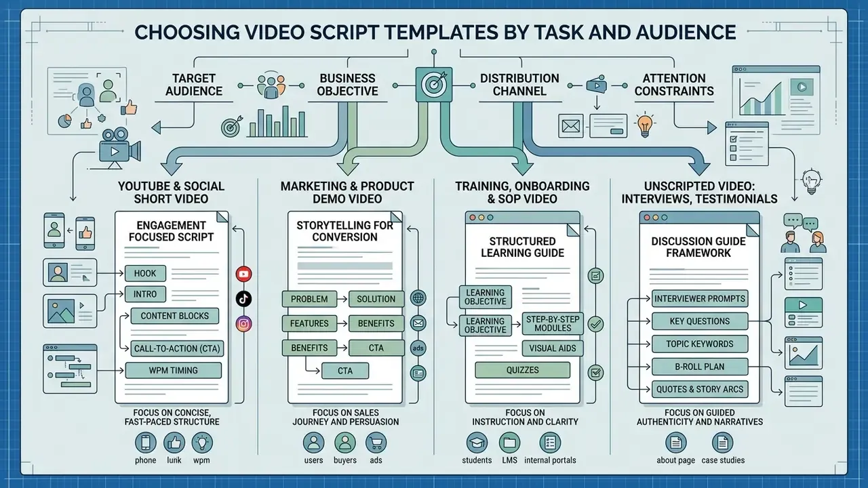Open the Instagram icon
Viewport: 868px width, 488px height.
point(243,324)
